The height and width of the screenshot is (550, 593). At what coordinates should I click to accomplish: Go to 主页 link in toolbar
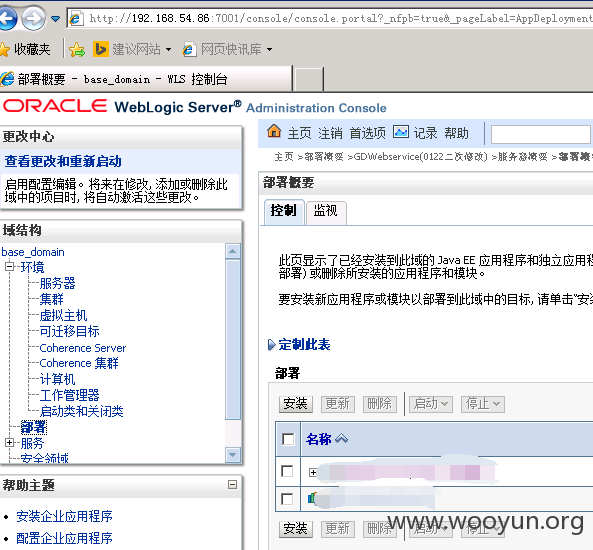[299, 133]
